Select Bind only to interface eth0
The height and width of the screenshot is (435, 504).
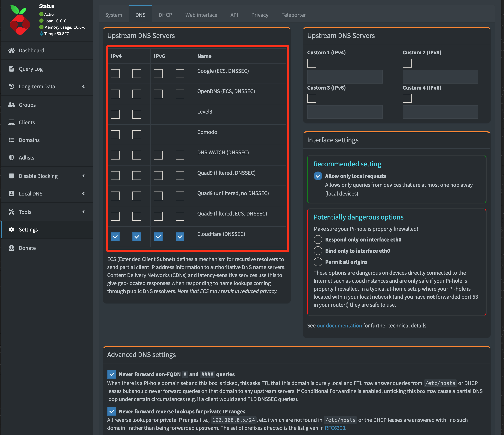click(x=318, y=250)
